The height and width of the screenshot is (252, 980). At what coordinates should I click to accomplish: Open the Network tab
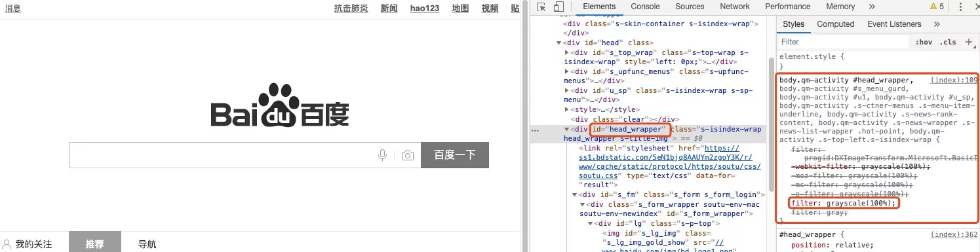735,7
